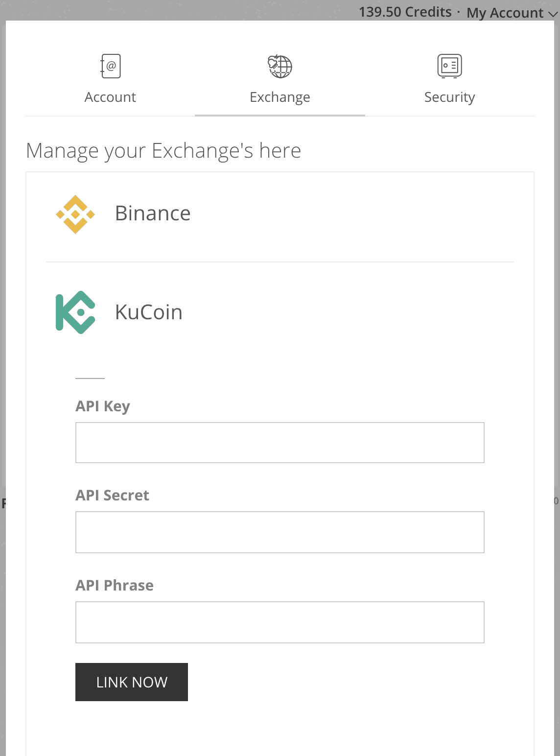Image resolution: width=560 pixels, height=756 pixels.
Task: Focus the API Key input field
Action: coord(280,443)
